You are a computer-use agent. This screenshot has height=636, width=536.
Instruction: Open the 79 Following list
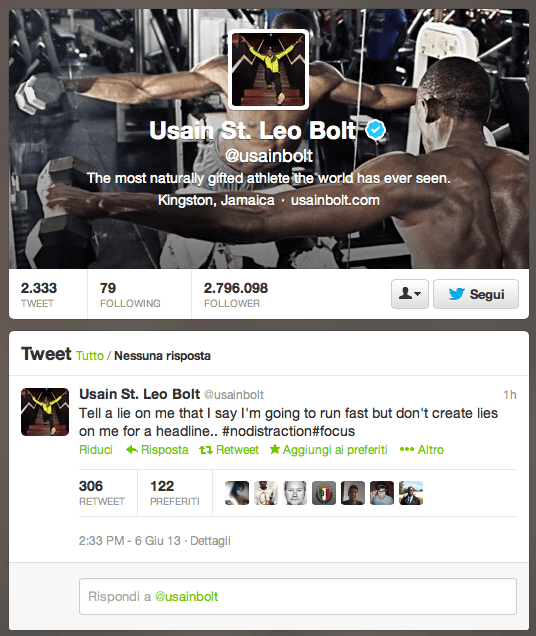click(130, 294)
